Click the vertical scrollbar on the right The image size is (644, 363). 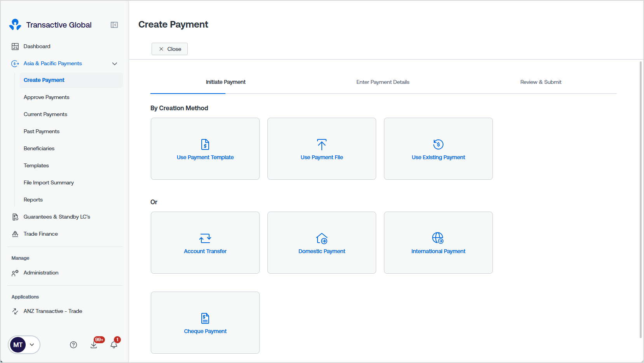641,200
